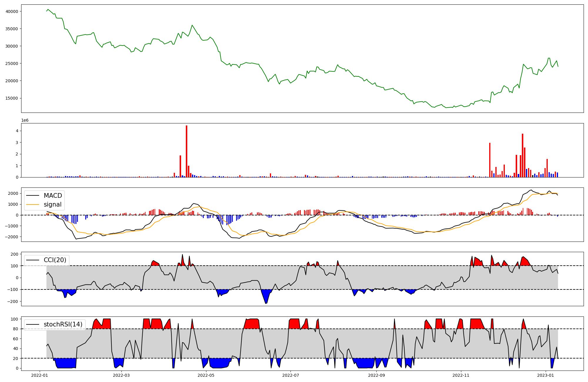Click the 2022-09 x-axis date label
The height and width of the screenshot is (382, 588).
tap(377, 375)
